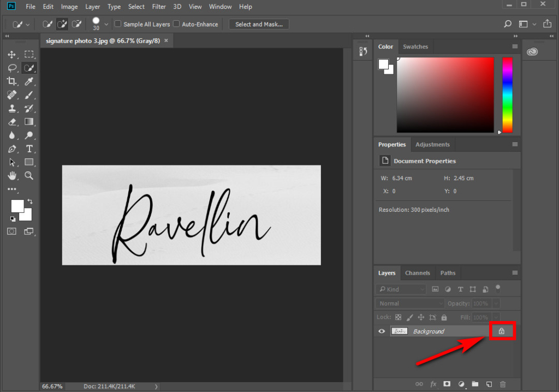Create a new layer
This screenshot has width=559, height=392.
tap(490, 384)
